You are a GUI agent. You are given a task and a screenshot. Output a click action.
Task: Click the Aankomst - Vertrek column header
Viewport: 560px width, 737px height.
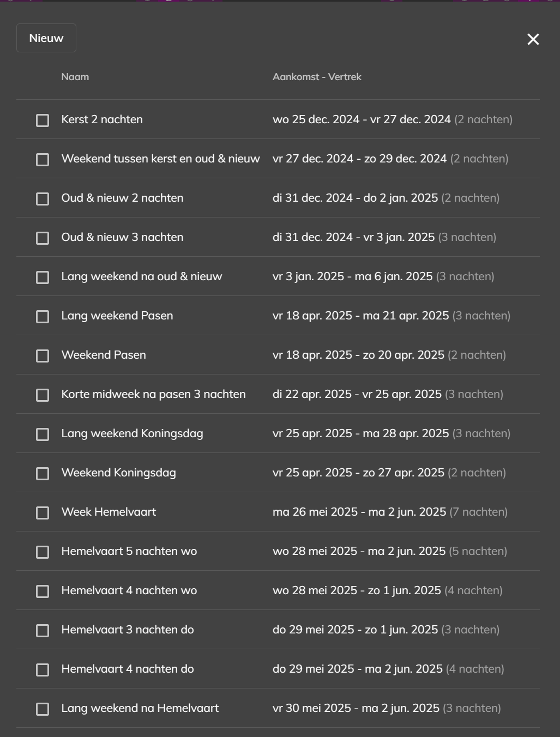pyautogui.click(x=317, y=77)
